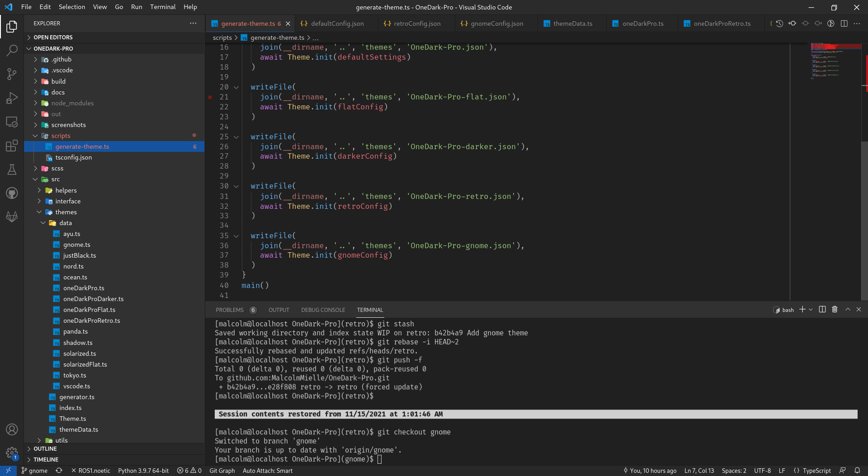Open the Extensions view
The image size is (868, 476).
pos(12,146)
